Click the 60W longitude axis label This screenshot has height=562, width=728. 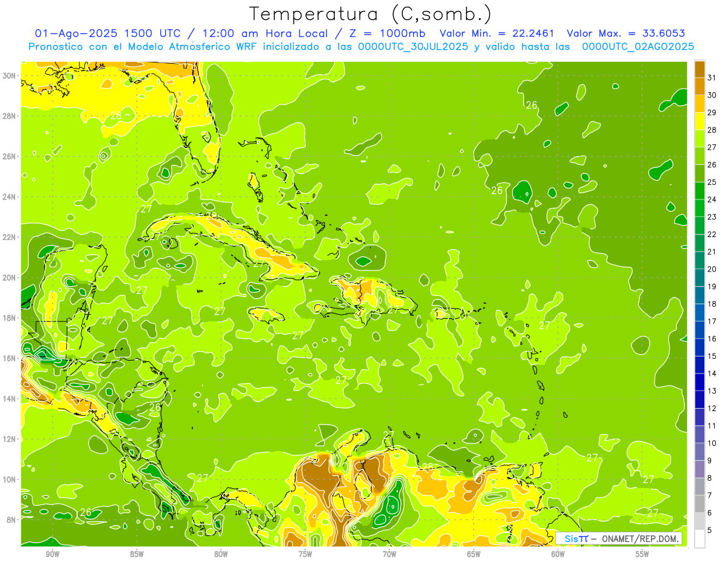(558, 554)
